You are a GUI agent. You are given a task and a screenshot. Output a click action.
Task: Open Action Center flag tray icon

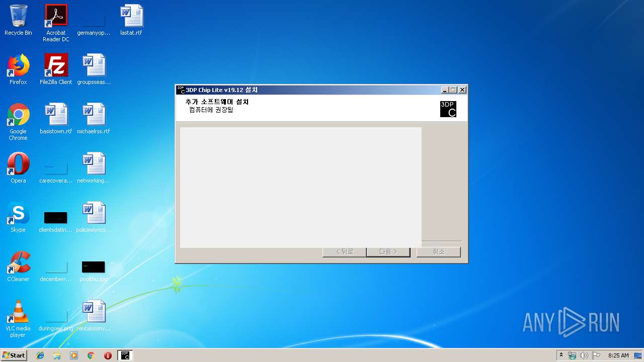(596, 355)
